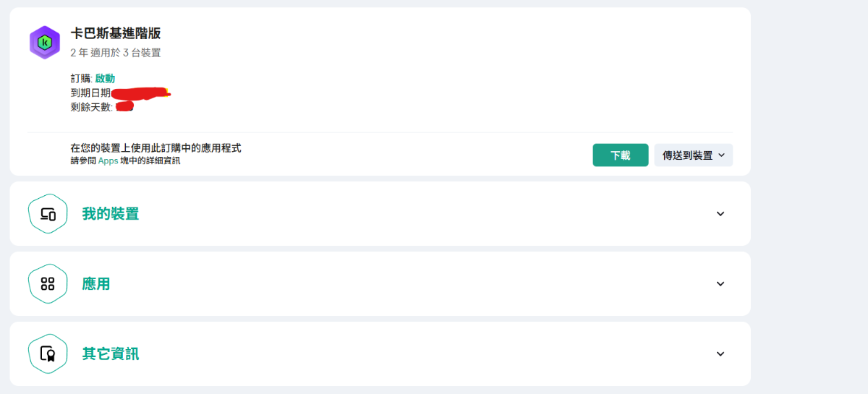Screen dimensions: 868x394
Task: Select the 我的裝置 heading
Action: pyautogui.click(x=111, y=214)
